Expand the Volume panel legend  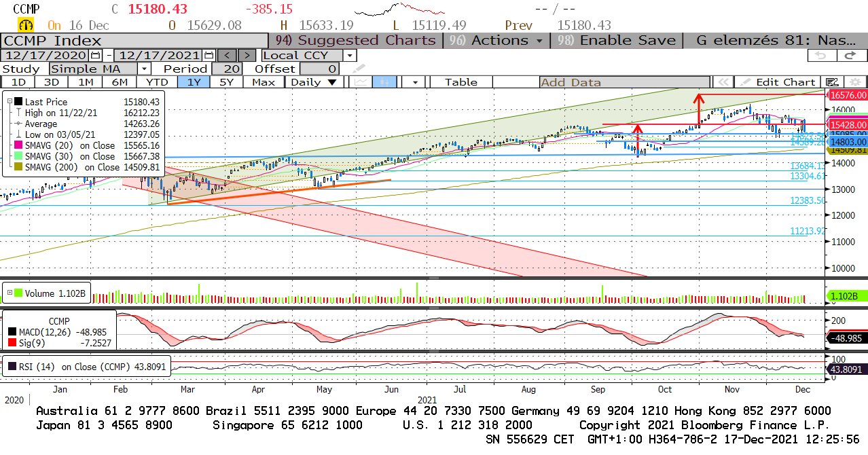9,294
